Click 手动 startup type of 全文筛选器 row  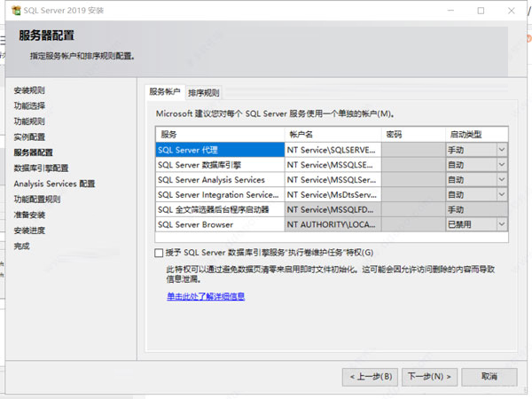(x=477, y=209)
